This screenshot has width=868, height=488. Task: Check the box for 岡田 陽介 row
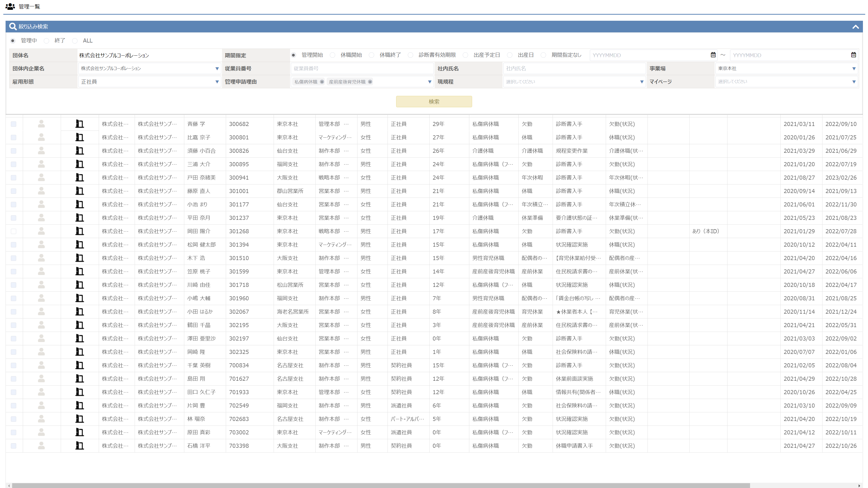(x=13, y=231)
